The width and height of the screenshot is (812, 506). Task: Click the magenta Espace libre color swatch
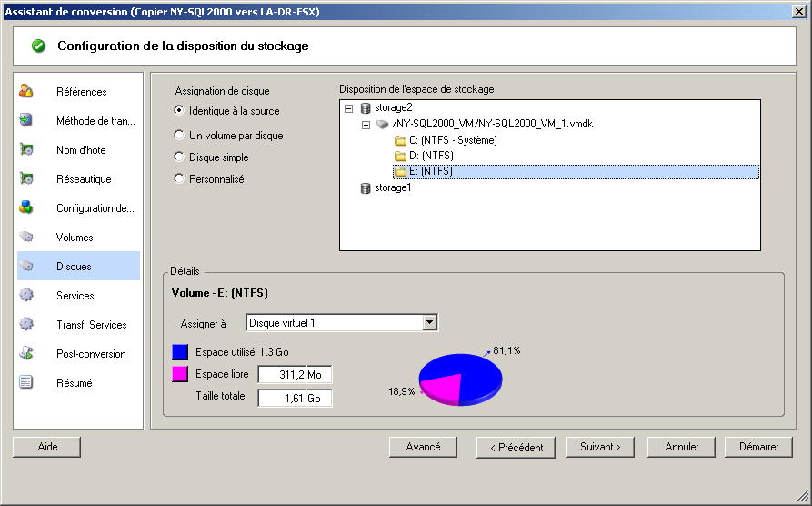click(180, 374)
